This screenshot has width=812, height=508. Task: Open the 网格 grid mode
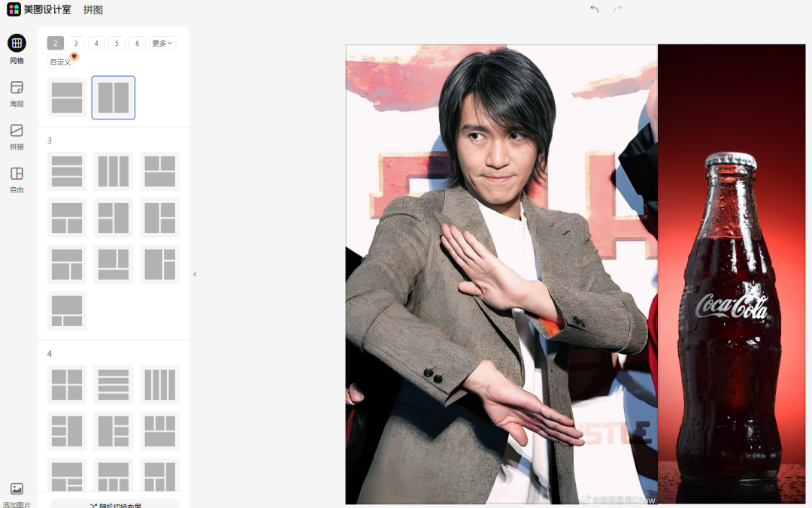click(x=17, y=49)
